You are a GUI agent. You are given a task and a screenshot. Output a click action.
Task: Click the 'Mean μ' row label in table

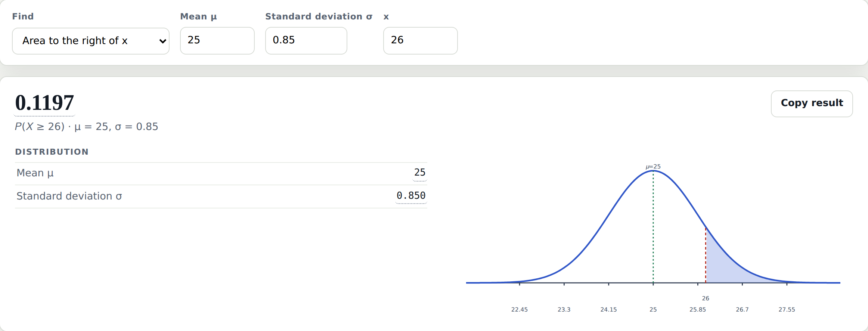click(x=35, y=173)
